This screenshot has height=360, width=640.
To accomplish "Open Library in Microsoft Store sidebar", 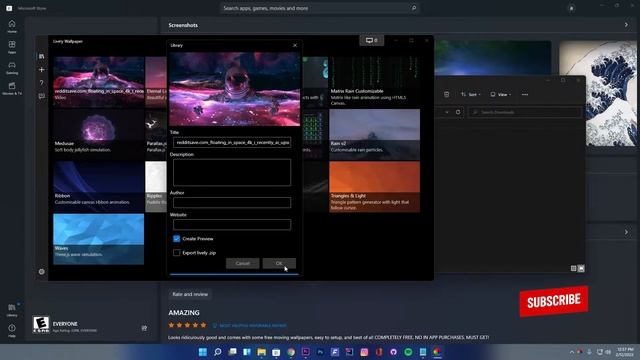I will pyautogui.click(x=12, y=310).
